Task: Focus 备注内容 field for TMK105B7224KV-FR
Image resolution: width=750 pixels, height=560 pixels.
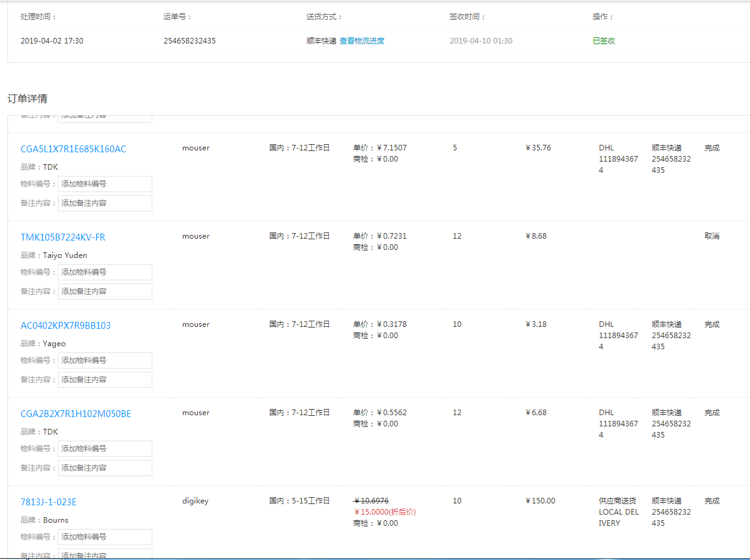Action: tap(105, 291)
